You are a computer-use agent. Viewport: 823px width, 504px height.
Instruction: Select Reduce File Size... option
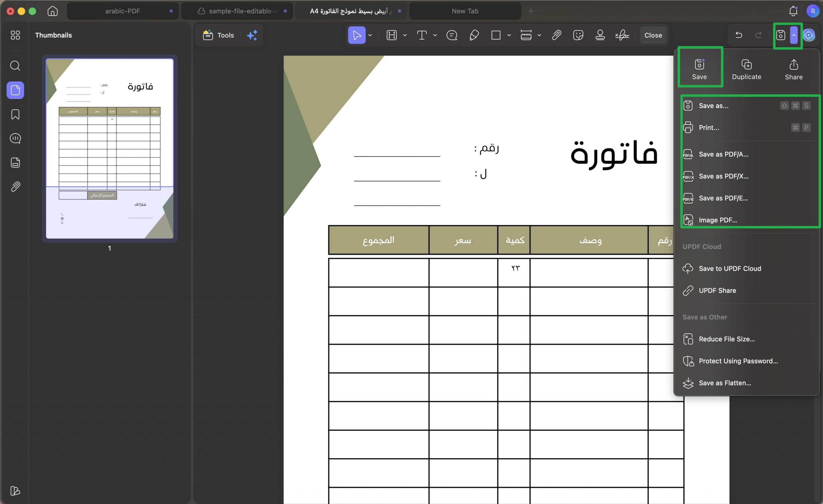tap(747, 339)
